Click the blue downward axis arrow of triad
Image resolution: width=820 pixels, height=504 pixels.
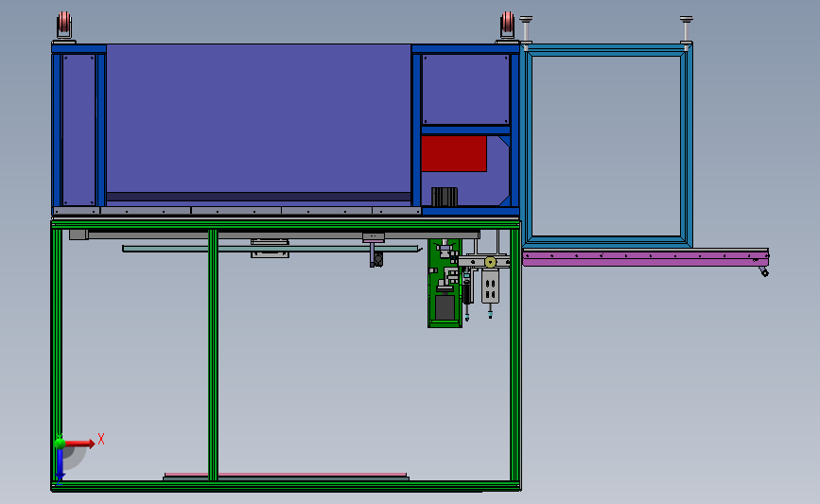60,465
